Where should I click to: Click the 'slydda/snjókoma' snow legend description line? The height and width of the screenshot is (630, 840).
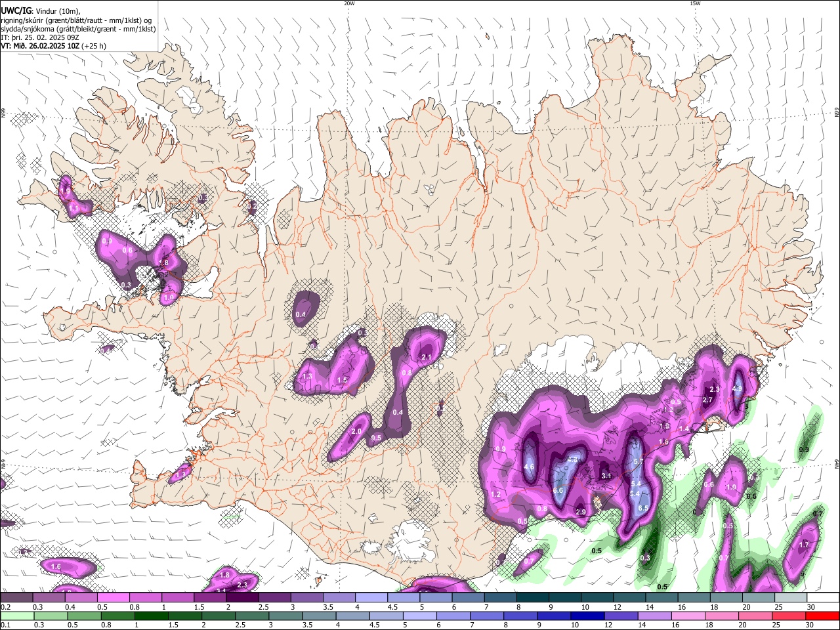[x=78, y=29]
